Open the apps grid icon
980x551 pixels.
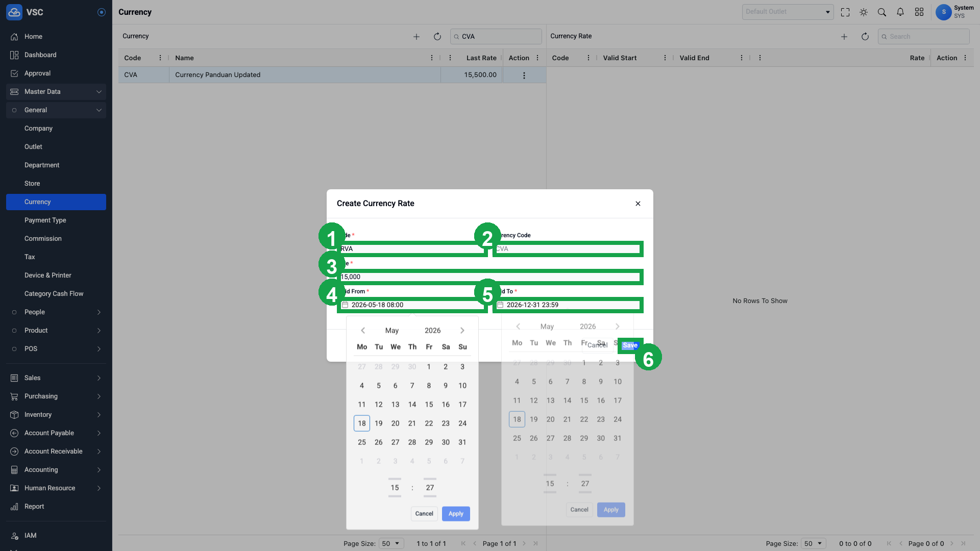[919, 12]
